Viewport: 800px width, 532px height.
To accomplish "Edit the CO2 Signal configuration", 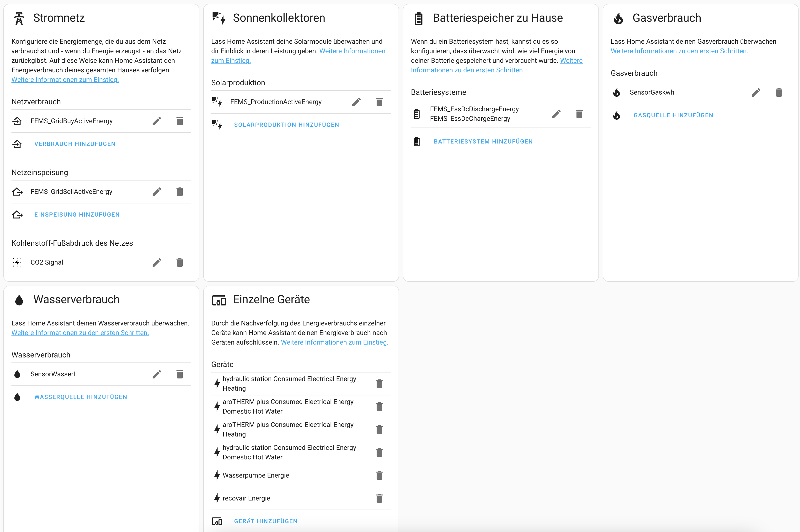I will [x=156, y=262].
